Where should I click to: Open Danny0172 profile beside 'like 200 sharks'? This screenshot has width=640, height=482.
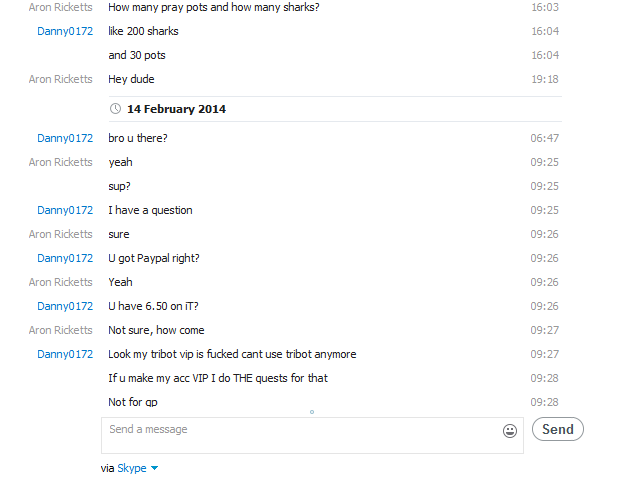pyautogui.click(x=65, y=31)
